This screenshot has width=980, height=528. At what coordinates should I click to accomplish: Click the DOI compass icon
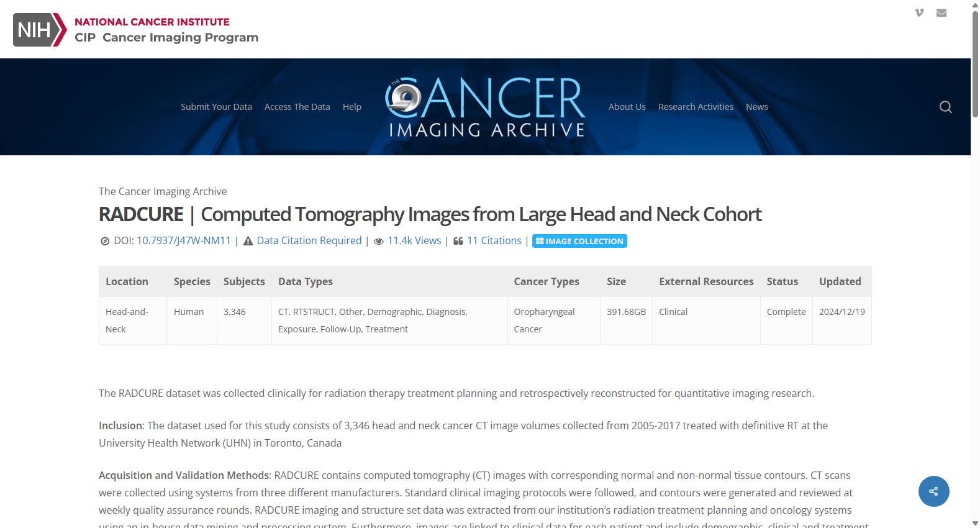point(105,241)
